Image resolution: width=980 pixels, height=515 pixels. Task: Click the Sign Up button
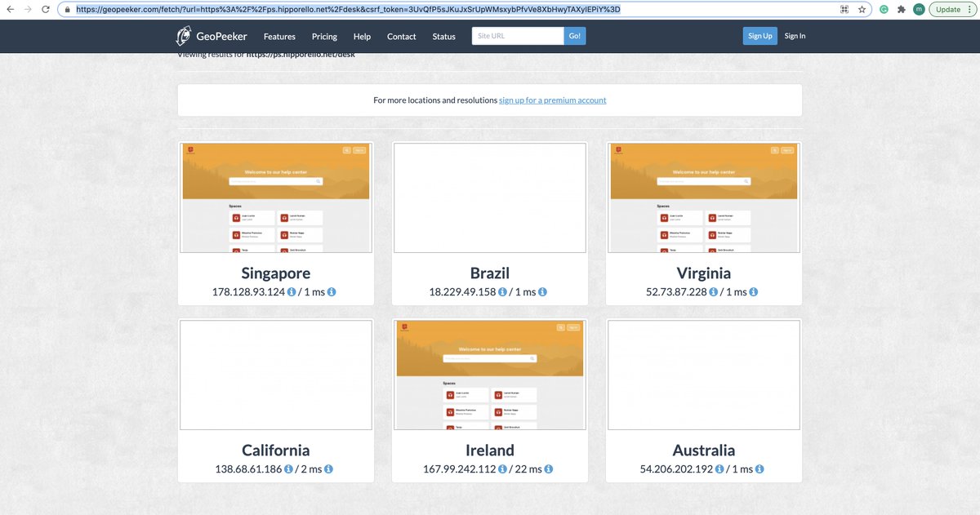[x=759, y=36]
